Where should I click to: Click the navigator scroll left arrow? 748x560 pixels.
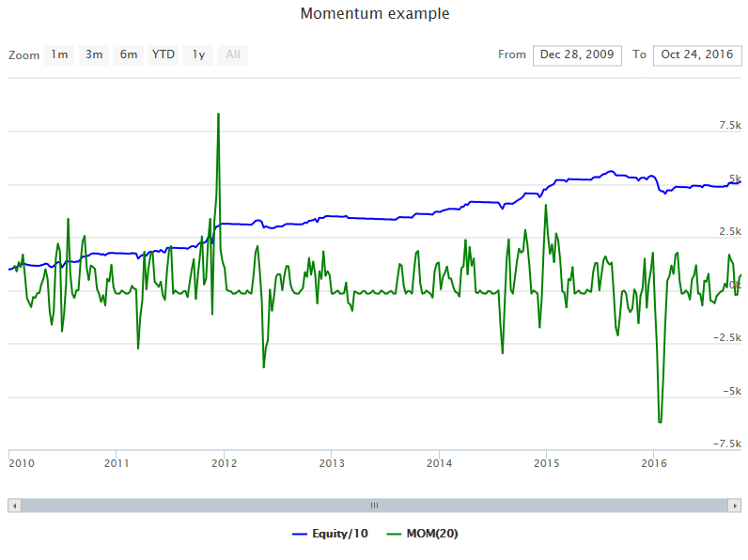pyautogui.click(x=15, y=506)
